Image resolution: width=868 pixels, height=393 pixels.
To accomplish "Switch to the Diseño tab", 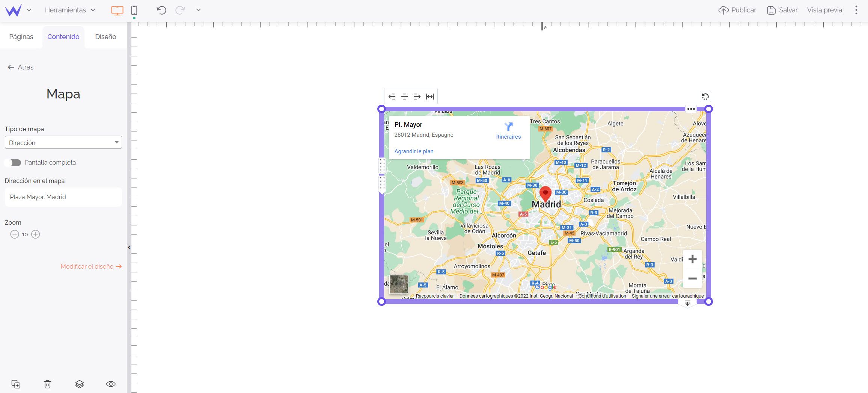I will point(105,37).
